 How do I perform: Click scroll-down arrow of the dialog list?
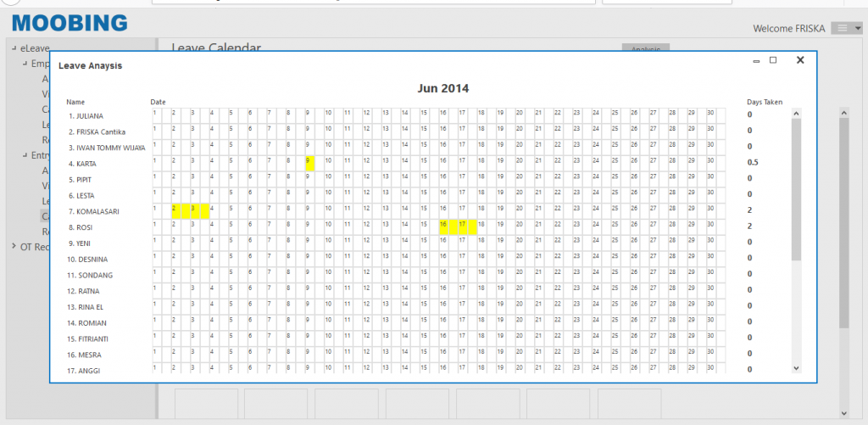pyautogui.click(x=795, y=368)
